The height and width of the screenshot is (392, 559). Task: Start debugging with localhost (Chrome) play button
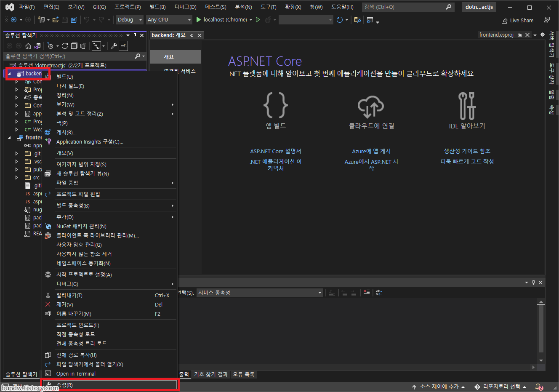198,20
